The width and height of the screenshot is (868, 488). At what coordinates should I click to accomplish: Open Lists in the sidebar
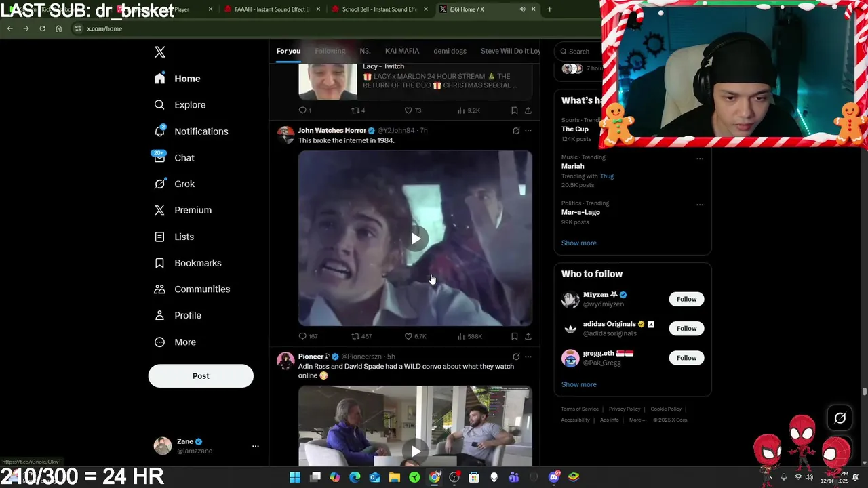coord(174,237)
